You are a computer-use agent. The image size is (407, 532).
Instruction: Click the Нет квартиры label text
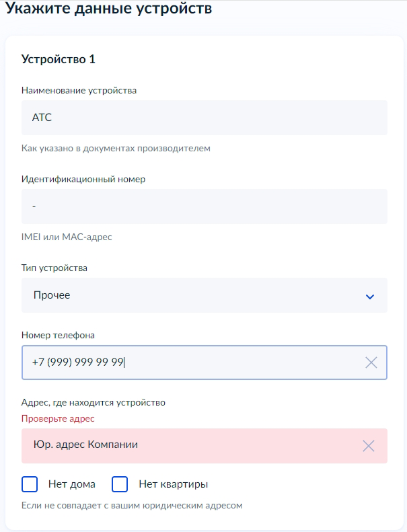[x=173, y=484]
